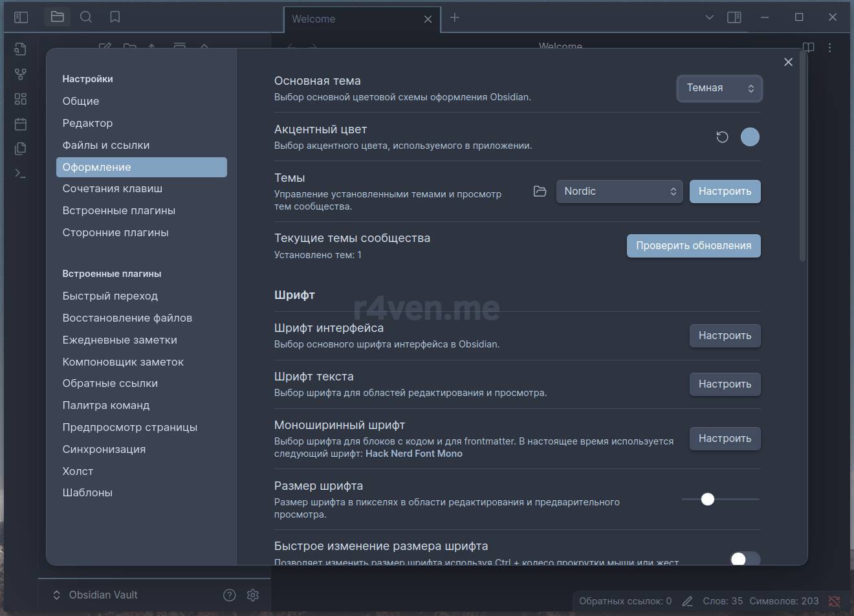854x616 pixels.
Task: Open daily note calendar icon
Action: pyautogui.click(x=21, y=124)
